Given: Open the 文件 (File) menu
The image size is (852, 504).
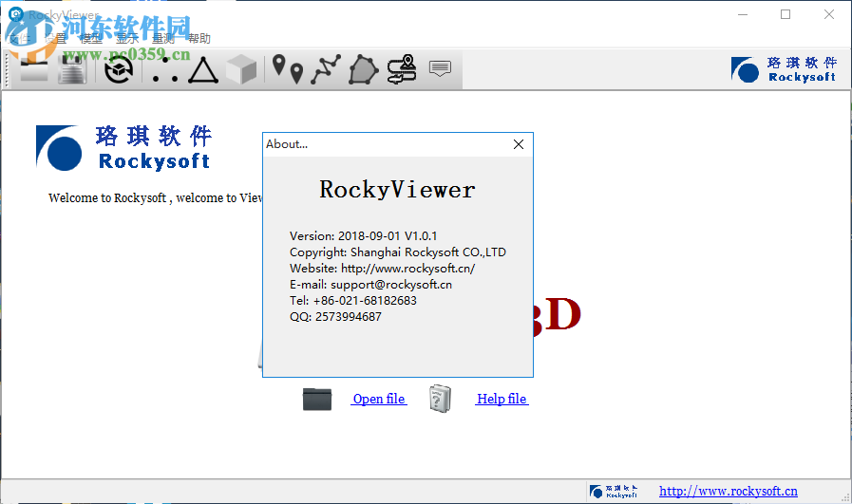Looking at the screenshot, I should 20,39.
